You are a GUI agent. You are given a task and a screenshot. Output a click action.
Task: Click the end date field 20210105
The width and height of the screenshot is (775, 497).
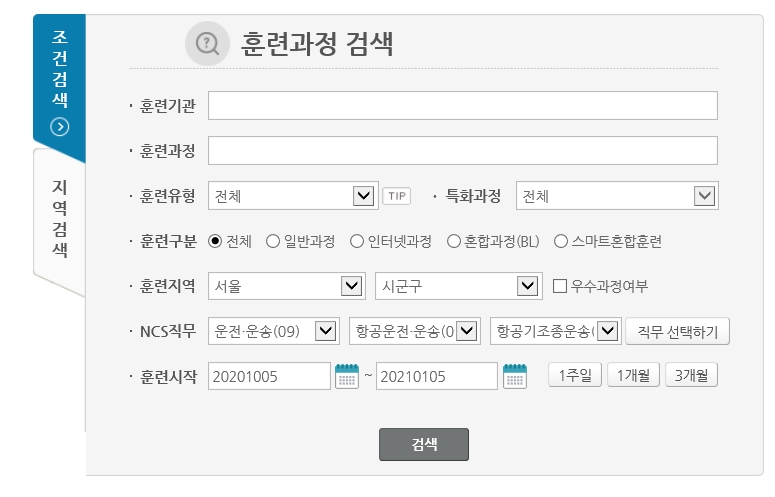[436, 376]
